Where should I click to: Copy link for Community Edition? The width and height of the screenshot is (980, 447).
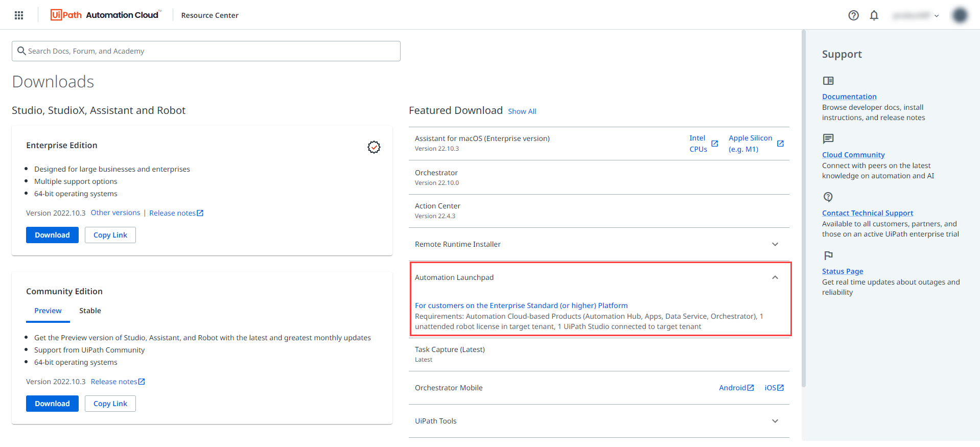pyautogui.click(x=110, y=404)
